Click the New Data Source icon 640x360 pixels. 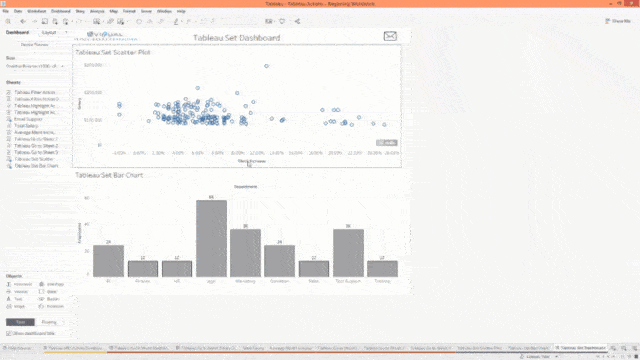click(55, 21)
